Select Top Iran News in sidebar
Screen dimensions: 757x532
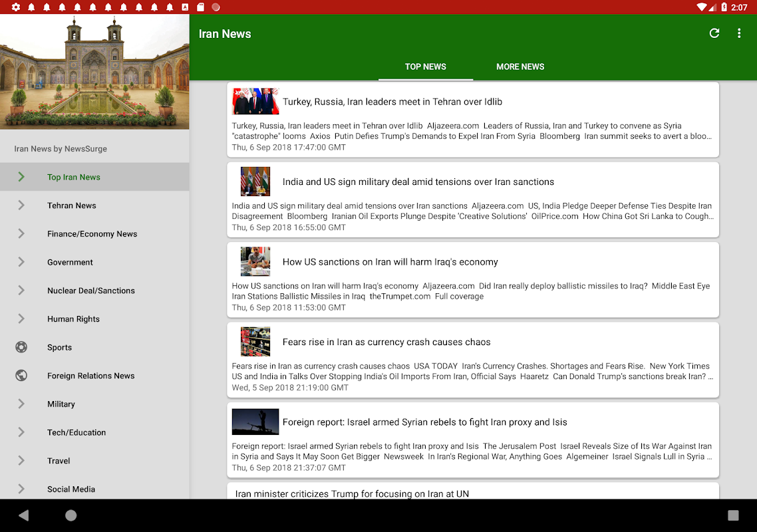(94, 177)
